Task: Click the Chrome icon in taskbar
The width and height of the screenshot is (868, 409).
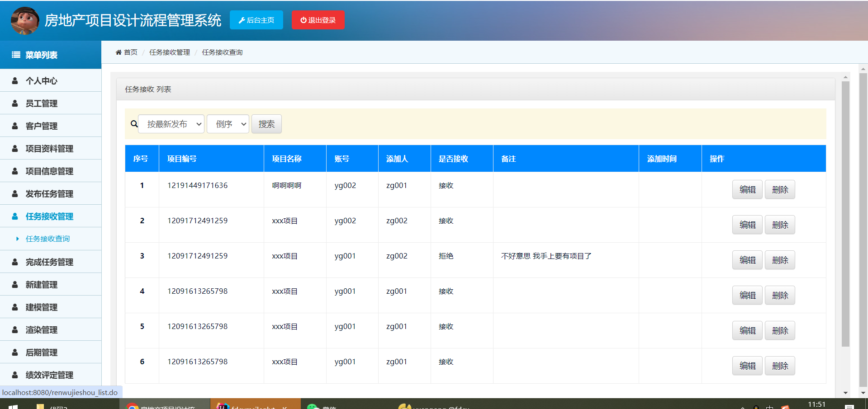Action: pyautogui.click(x=132, y=406)
